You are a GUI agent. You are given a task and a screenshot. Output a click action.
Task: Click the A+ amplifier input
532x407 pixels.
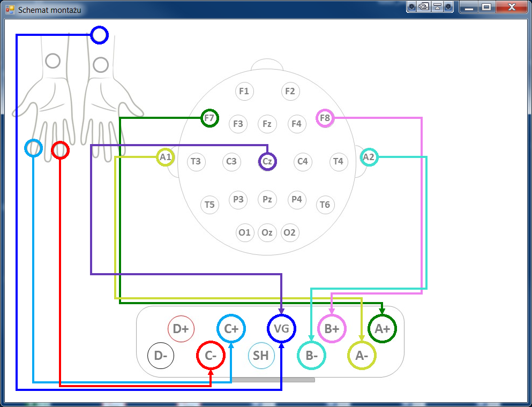382,329
